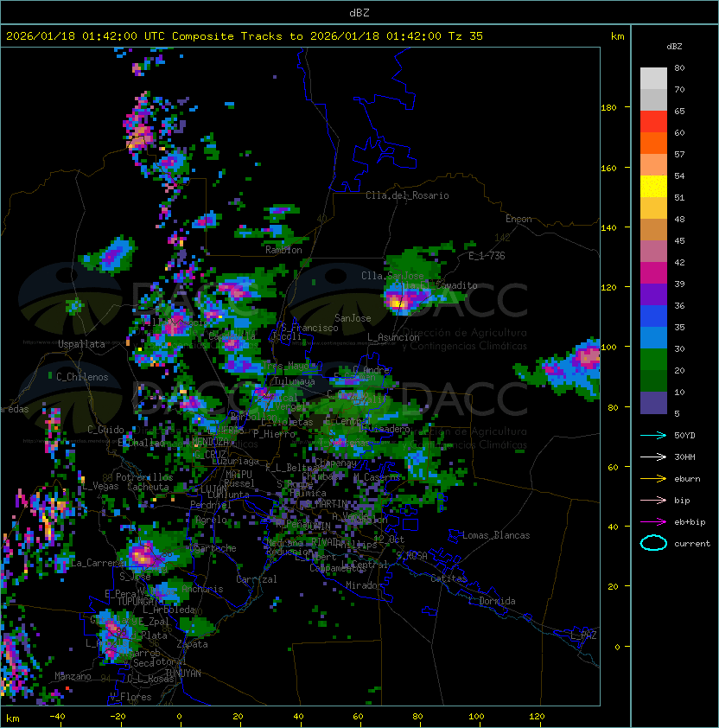This screenshot has width=719, height=728.
Task: Pick the magenta 42-39 dBZ swatch
Action: point(653,273)
